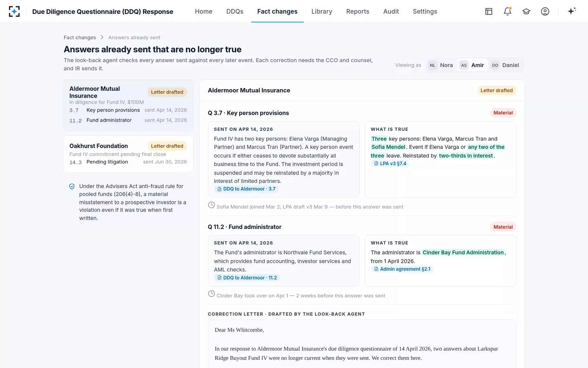Select the Fact changes tab
This screenshot has width=588, height=368.
(277, 11)
